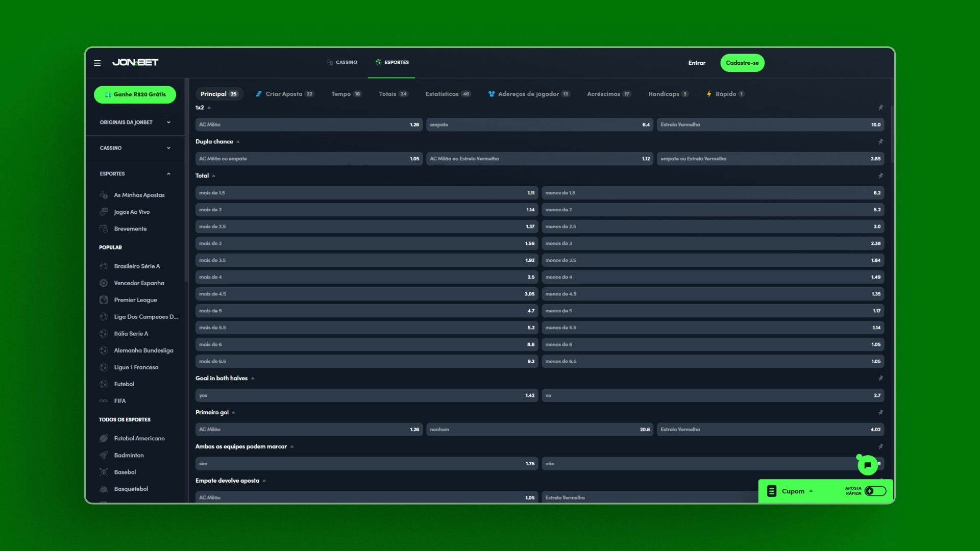The width and height of the screenshot is (980, 551).
Task: Collapse the Primeiro gol group
Action: pos(233,413)
